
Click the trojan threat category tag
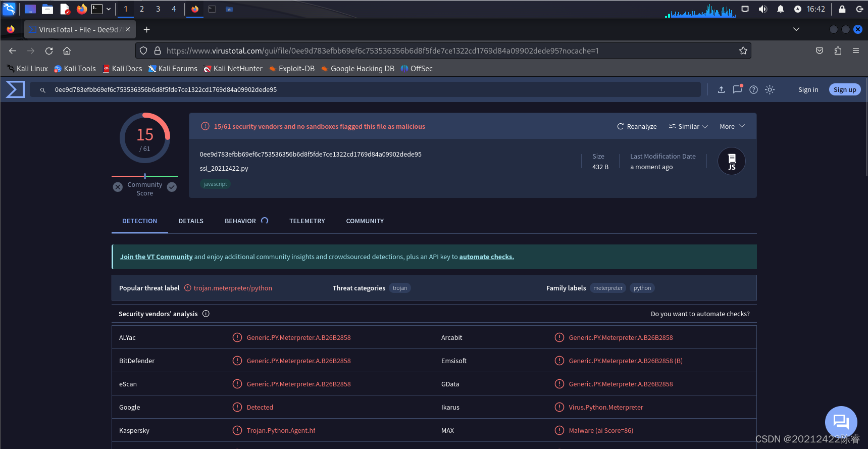pos(400,288)
